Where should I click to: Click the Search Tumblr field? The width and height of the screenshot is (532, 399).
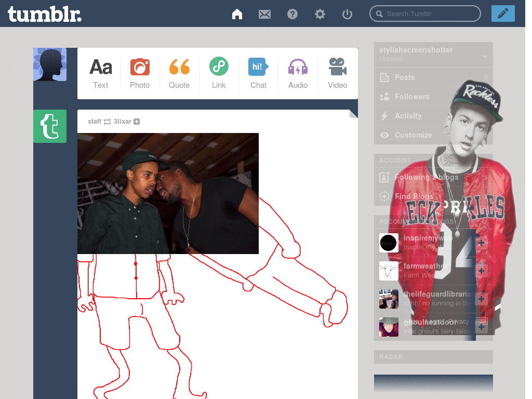click(x=425, y=14)
